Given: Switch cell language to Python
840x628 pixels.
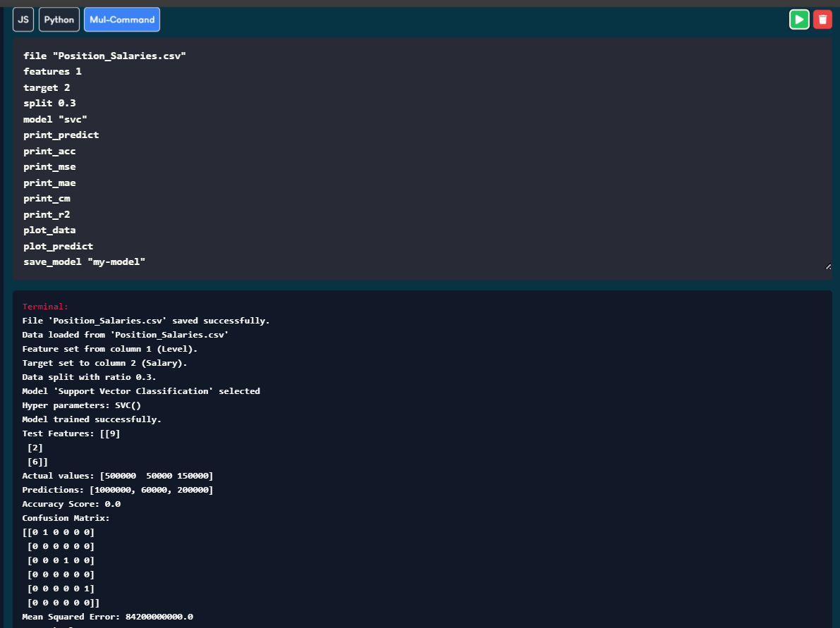Looking at the screenshot, I should click(59, 20).
